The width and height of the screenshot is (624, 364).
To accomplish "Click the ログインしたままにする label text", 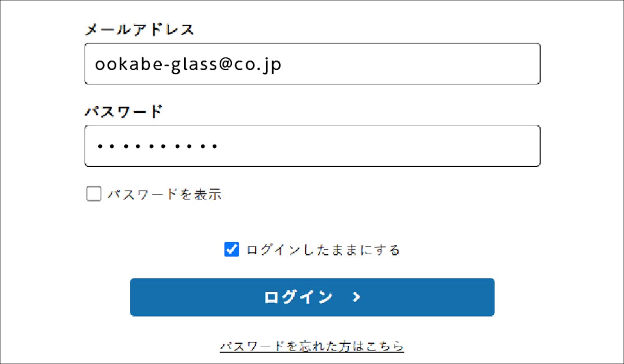I will click(x=323, y=250).
